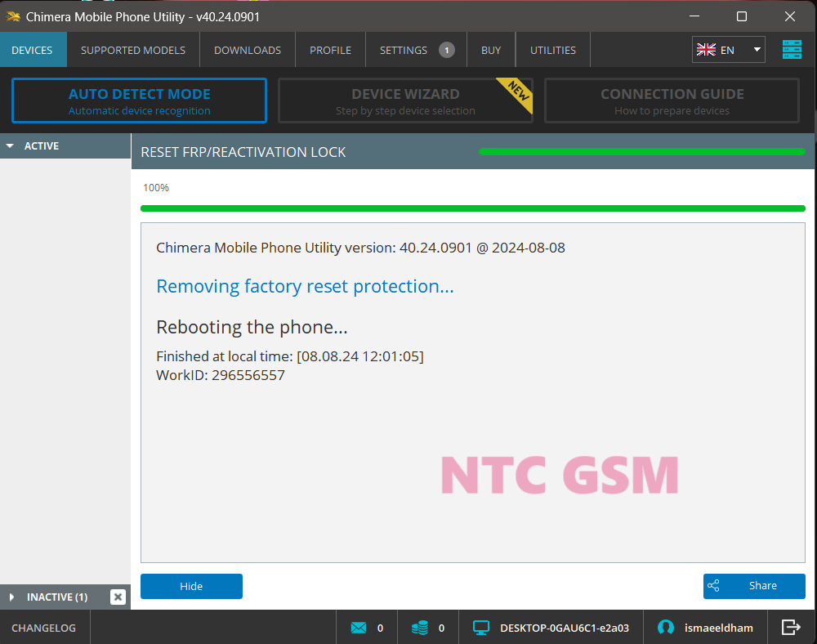The image size is (817, 644).
Task: Click the DESKTOP-0GAU6C1-e2a03 monitor icon
Action: pos(480,627)
